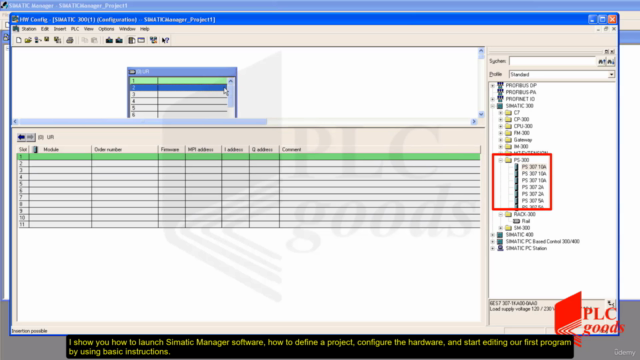Click the station view horizontal scrollbar thumb
Screen dimensions: 640x360
click(143, 122)
